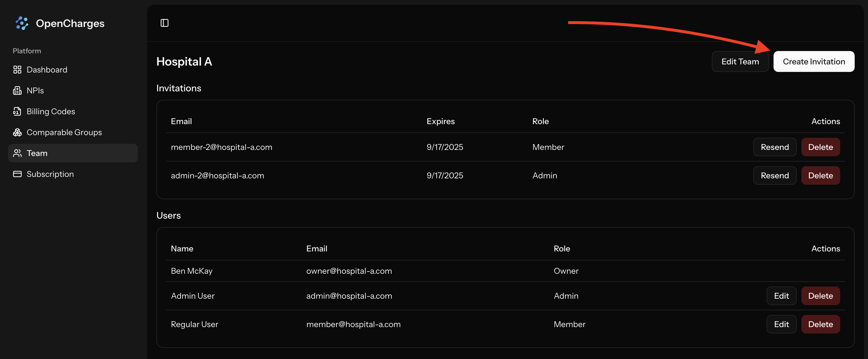Image resolution: width=868 pixels, height=359 pixels.
Task: Select the Team people icon
Action: (x=17, y=153)
